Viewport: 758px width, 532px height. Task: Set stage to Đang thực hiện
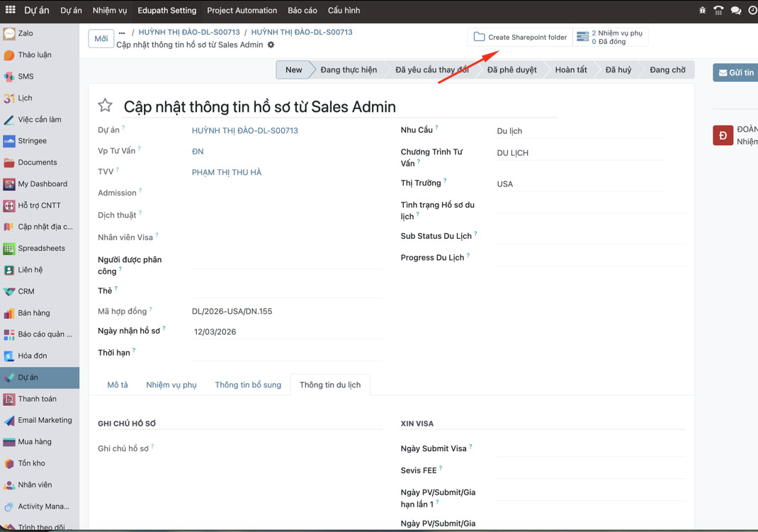tap(349, 70)
